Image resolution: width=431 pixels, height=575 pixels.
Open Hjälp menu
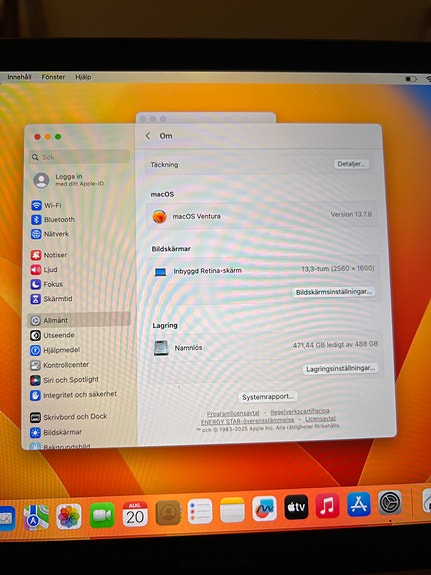83,77
